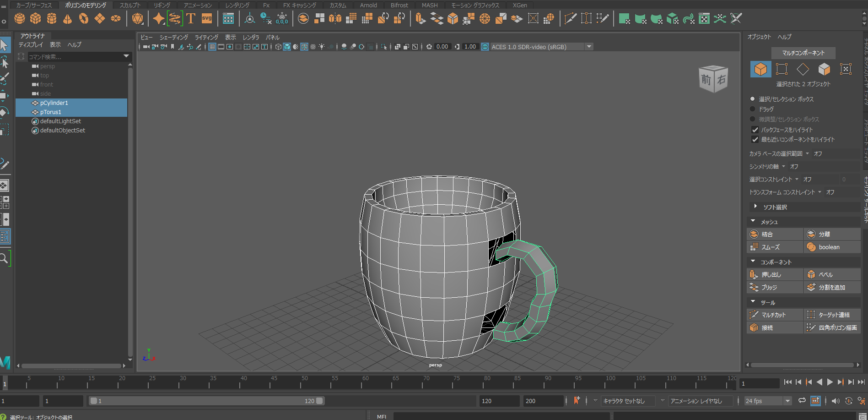The width and height of the screenshot is (868, 420).
Task: Select pTorus1 in the outliner
Action: (50, 112)
